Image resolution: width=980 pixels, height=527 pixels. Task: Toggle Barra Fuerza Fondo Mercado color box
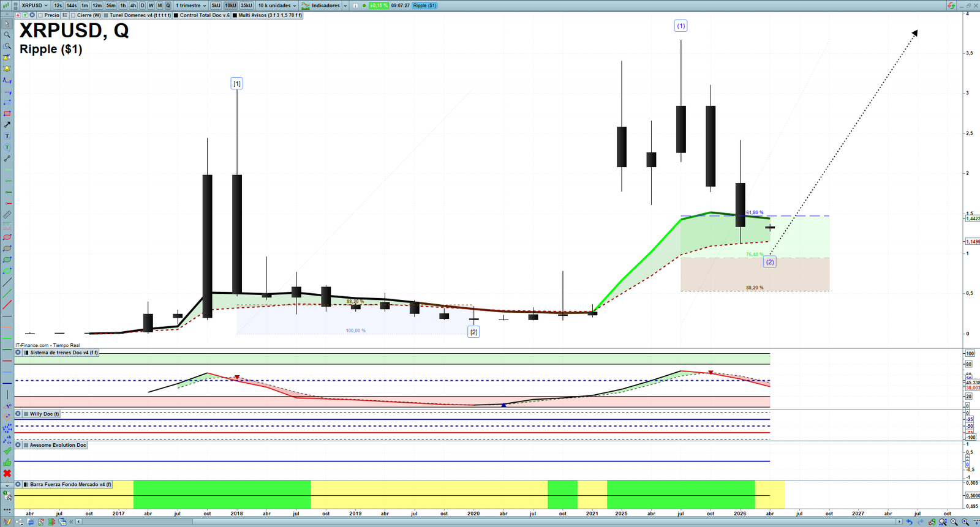coord(26,484)
